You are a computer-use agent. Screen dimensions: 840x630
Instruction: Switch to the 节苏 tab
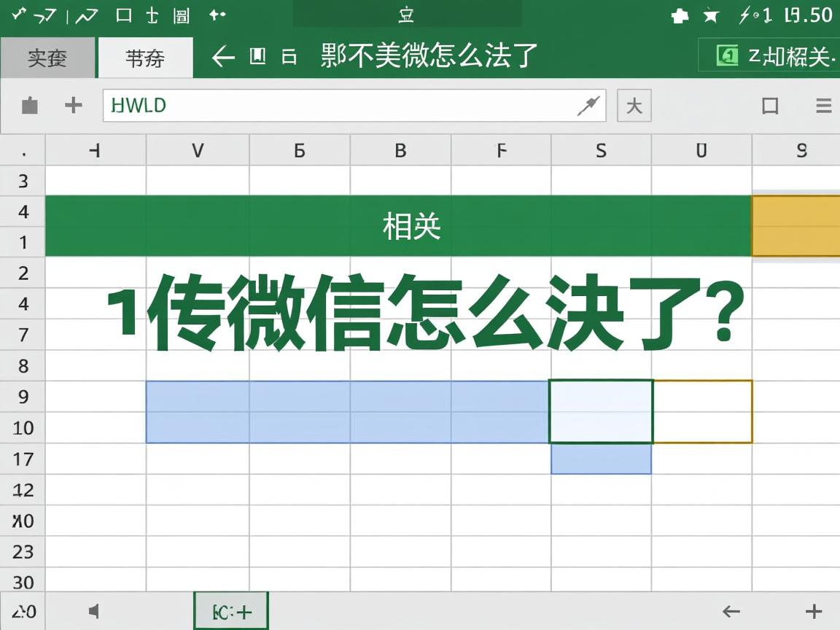pos(145,57)
